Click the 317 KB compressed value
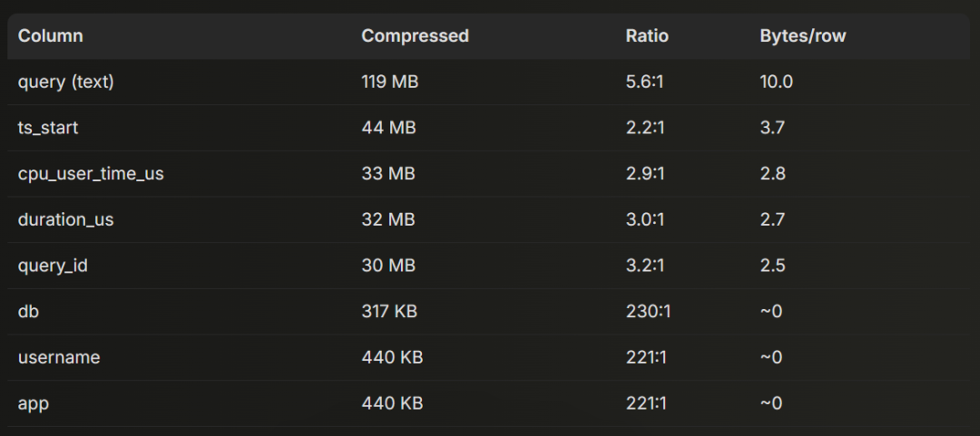980x436 pixels. click(x=389, y=311)
